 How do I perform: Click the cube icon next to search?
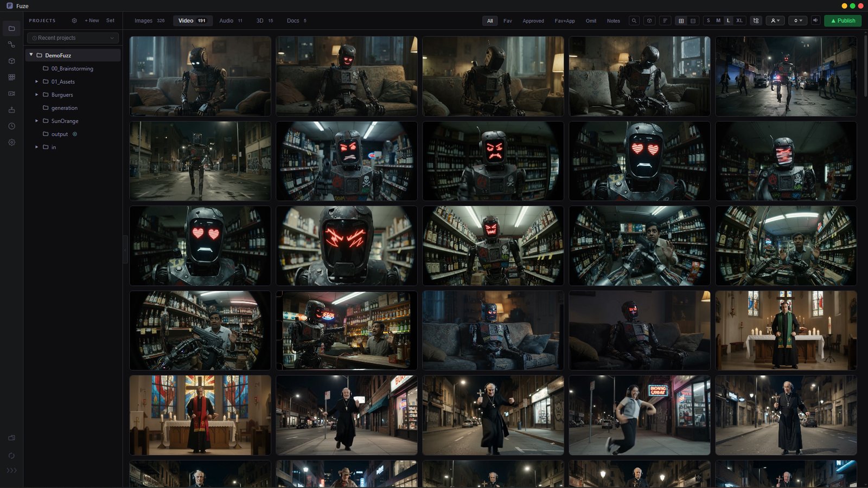649,21
